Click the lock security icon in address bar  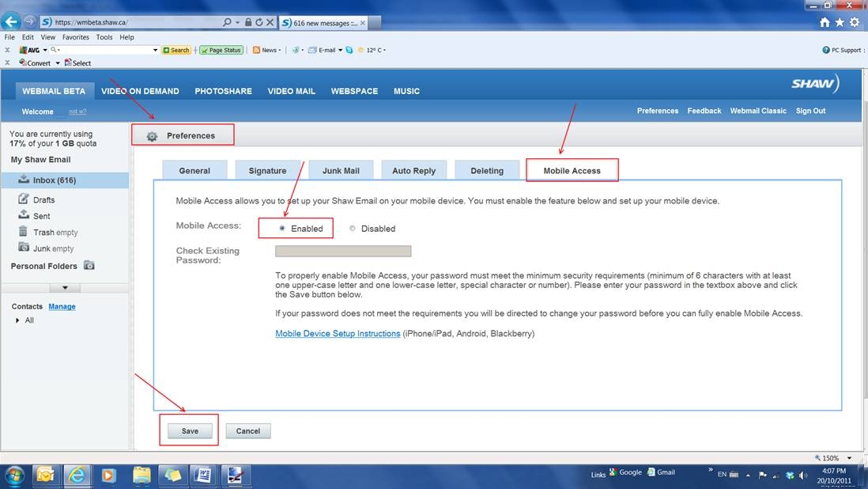[248, 22]
